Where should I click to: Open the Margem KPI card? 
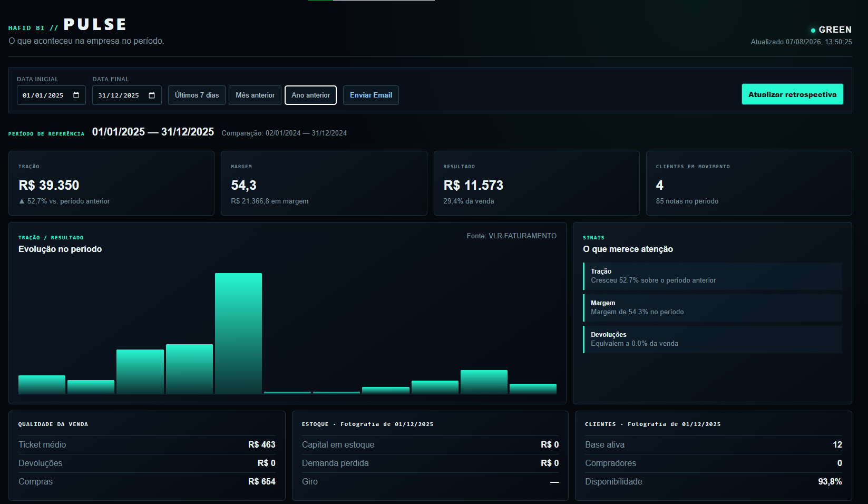click(324, 183)
